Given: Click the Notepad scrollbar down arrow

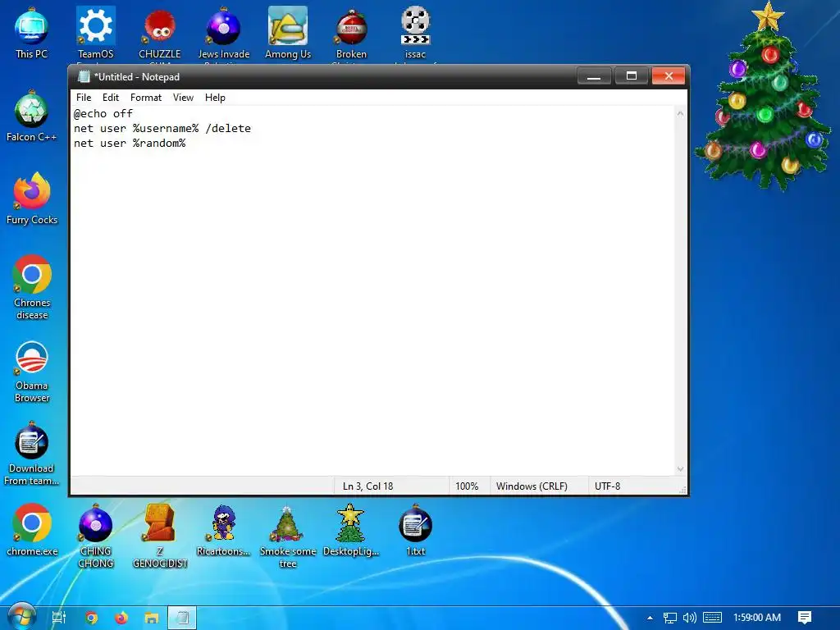Looking at the screenshot, I should (680, 468).
